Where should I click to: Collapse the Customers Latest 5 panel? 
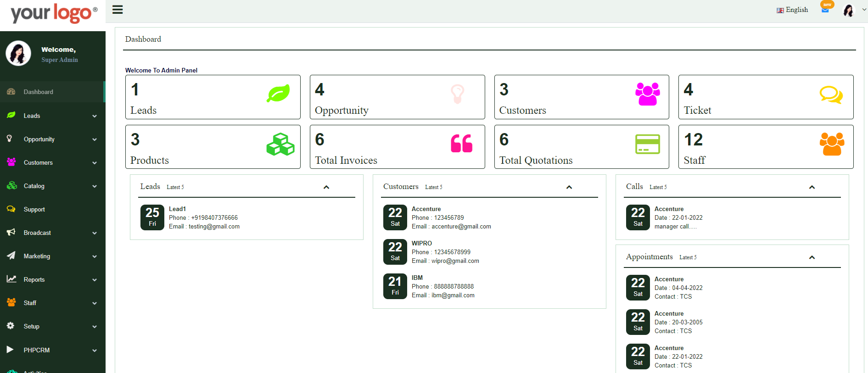(569, 187)
